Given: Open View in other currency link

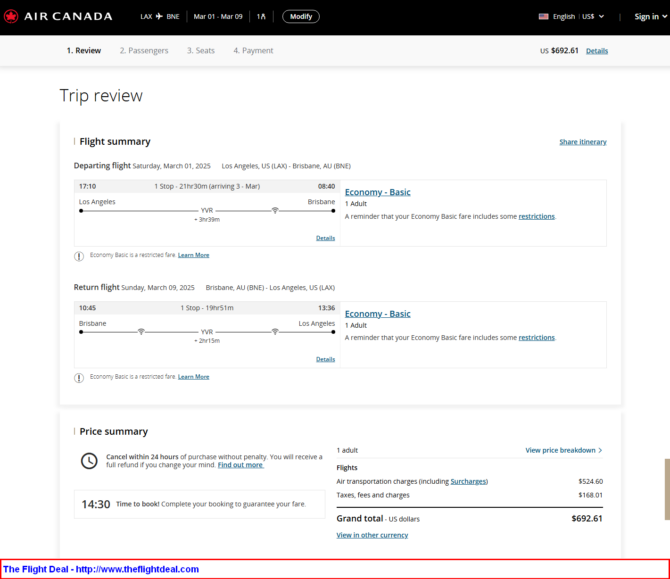Looking at the screenshot, I should point(372,535).
